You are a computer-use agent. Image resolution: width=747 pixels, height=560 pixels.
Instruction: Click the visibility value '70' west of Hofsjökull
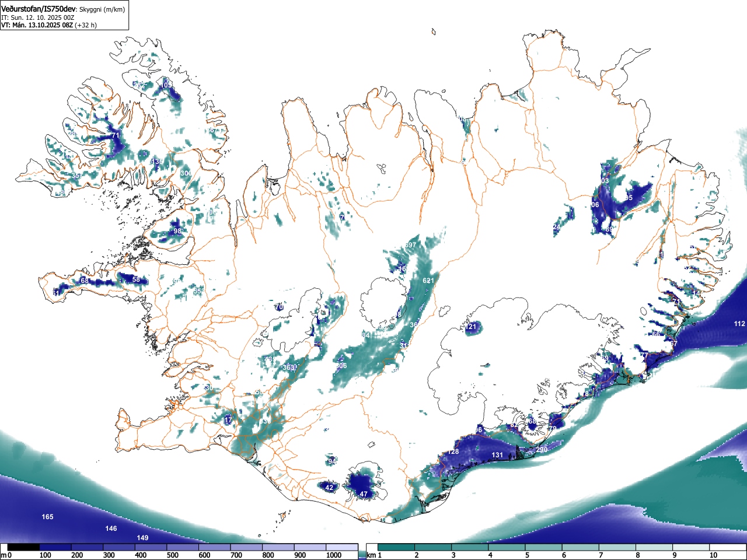point(279,307)
